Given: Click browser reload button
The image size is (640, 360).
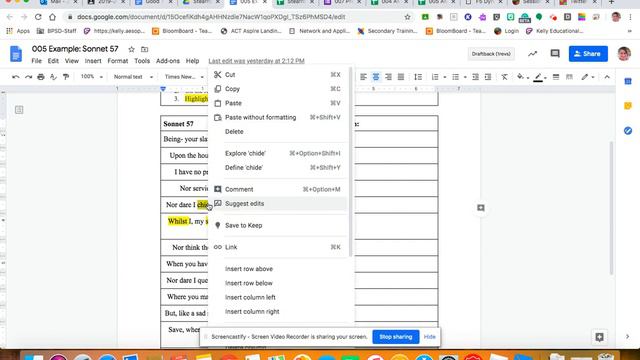Looking at the screenshot, I should point(38,17).
